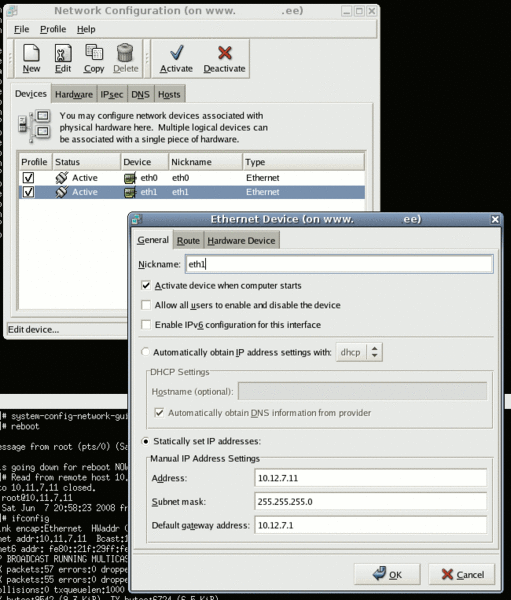Click the eth0 row status plug icon
511x600 pixels.
[x=61, y=178]
